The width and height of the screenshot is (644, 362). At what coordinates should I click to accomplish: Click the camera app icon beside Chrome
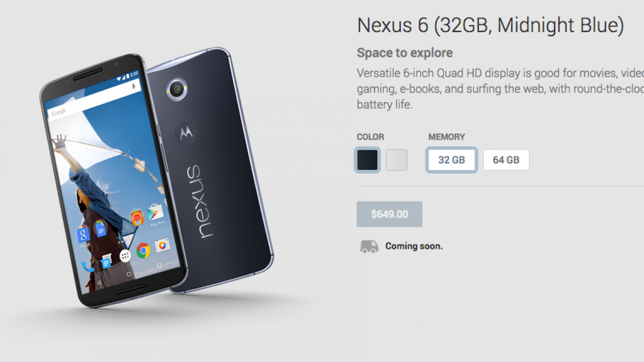coord(162,245)
